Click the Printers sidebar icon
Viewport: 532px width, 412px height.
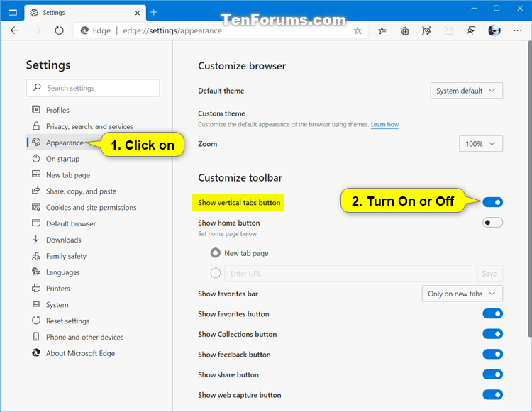[36, 288]
